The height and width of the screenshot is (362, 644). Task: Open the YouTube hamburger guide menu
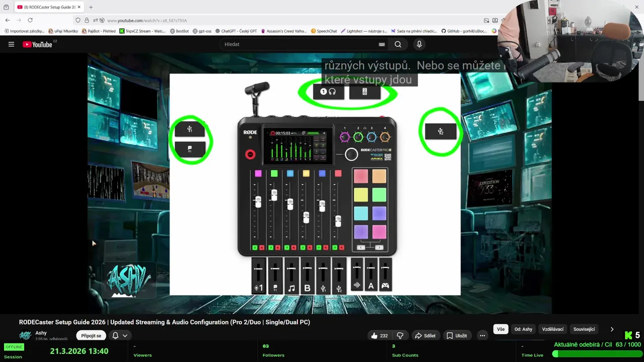[x=11, y=44]
